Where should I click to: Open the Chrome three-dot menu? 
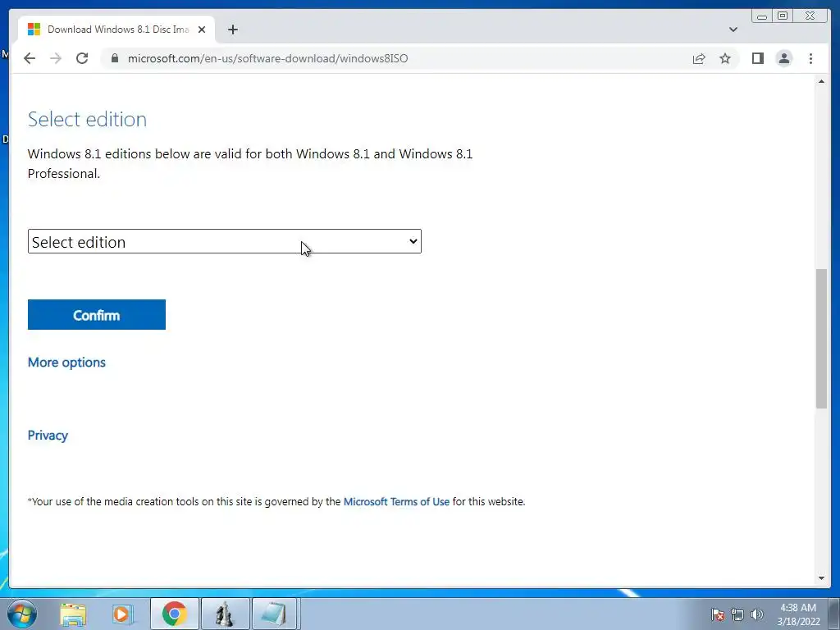(x=810, y=58)
